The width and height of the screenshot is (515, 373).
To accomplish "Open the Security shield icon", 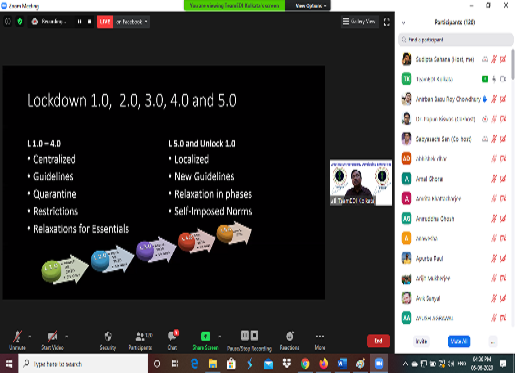I will point(108,337).
